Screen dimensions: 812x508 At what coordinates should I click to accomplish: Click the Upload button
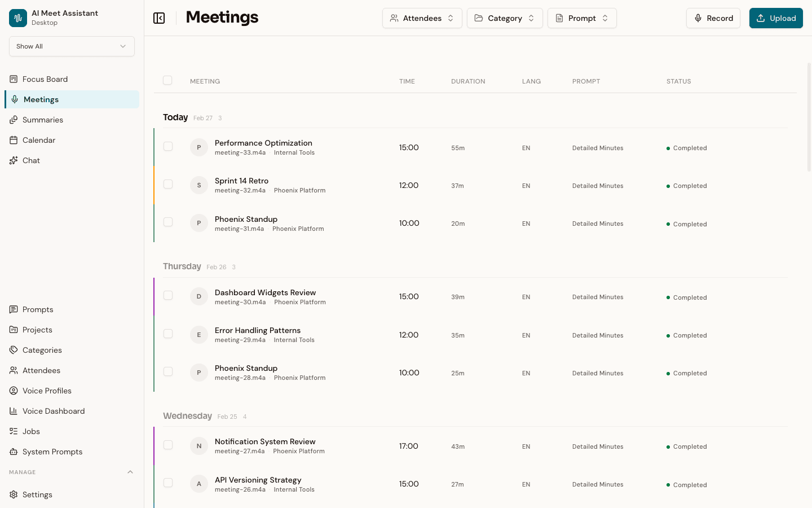(x=776, y=17)
